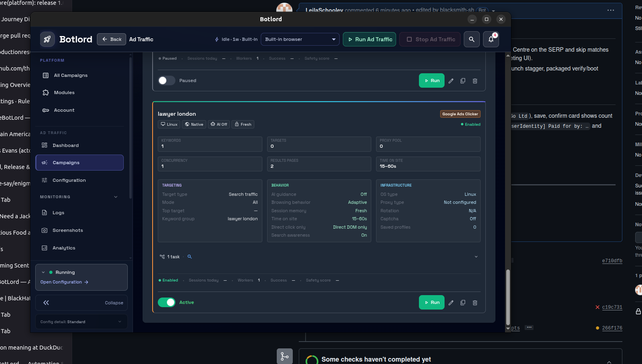Viewport: 642px width, 364px height.
Task: Delete the Paused campaign card
Action: pyautogui.click(x=475, y=81)
